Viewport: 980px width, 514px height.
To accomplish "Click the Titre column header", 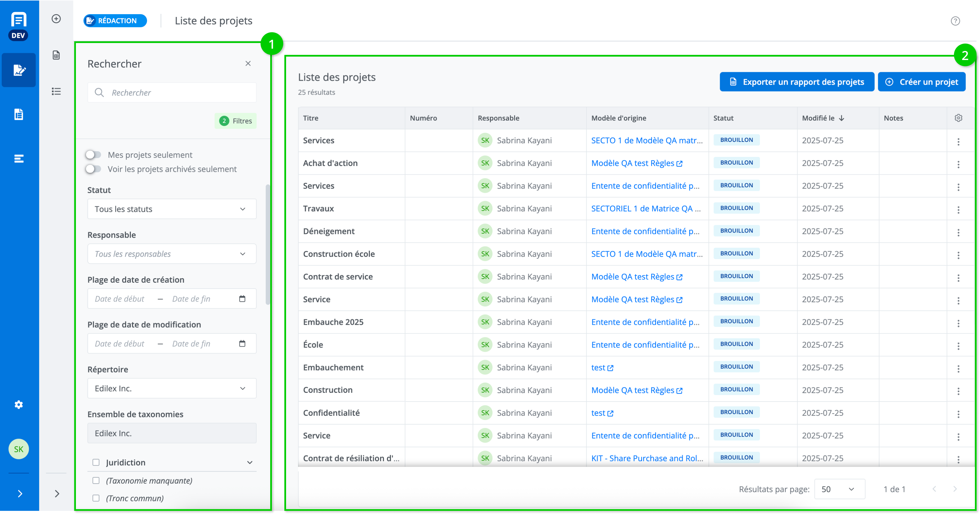I will click(311, 118).
